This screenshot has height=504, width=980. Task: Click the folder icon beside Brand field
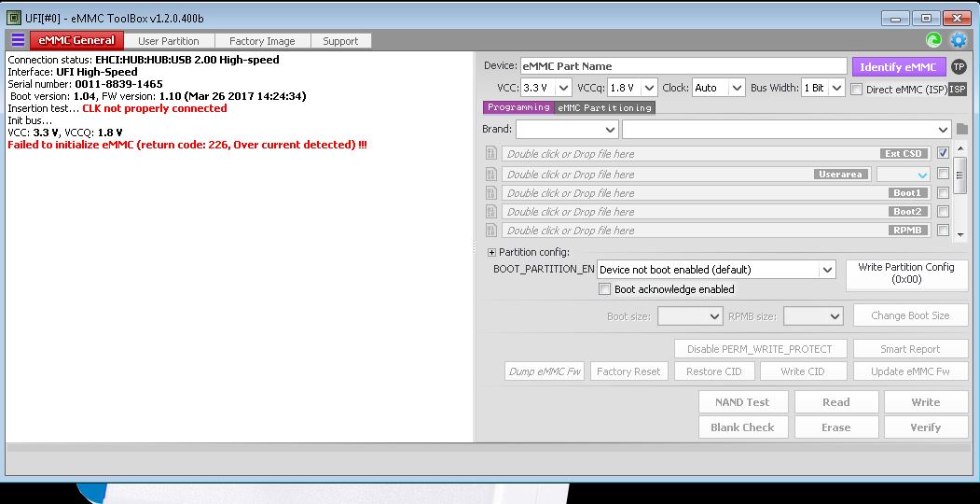pyautogui.click(x=962, y=130)
